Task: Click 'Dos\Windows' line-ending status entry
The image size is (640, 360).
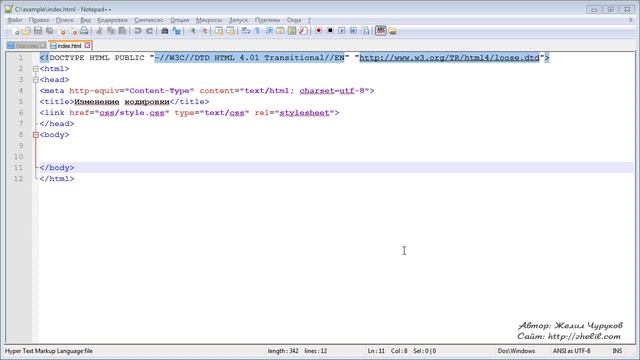Action: coord(516,351)
